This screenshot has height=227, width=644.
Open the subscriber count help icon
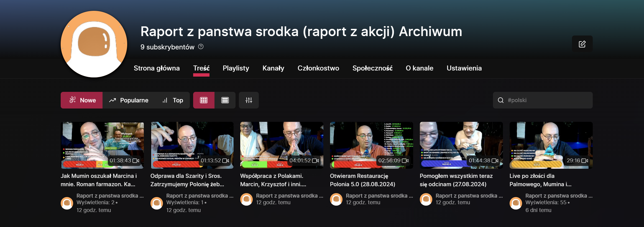coord(201,47)
